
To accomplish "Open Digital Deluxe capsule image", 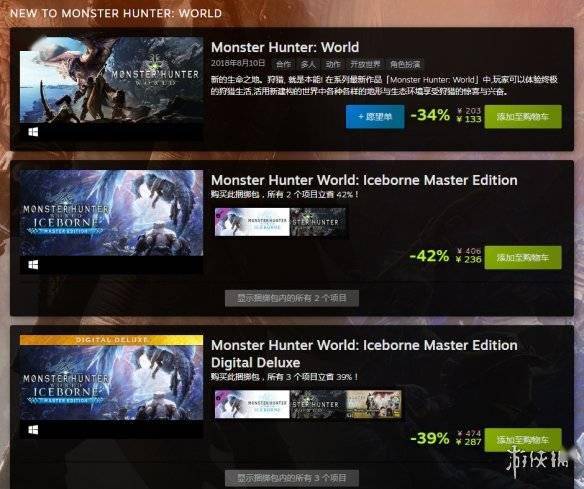I will click(x=111, y=378).
